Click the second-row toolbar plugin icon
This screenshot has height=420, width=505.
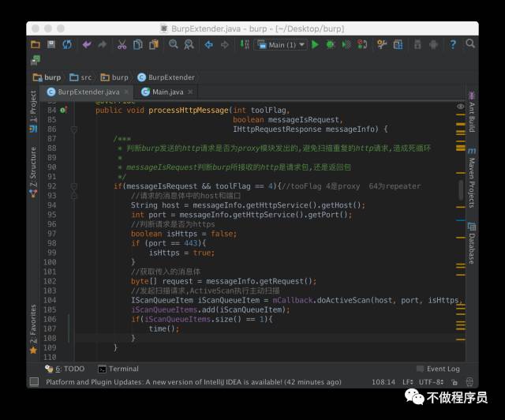pos(36,60)
